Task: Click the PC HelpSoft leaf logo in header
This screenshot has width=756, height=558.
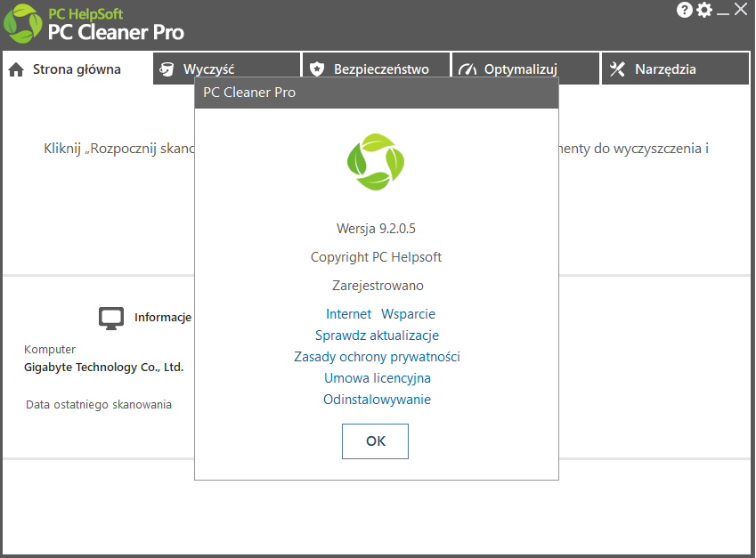Action: pyautogui.click(x=22, y=23)
